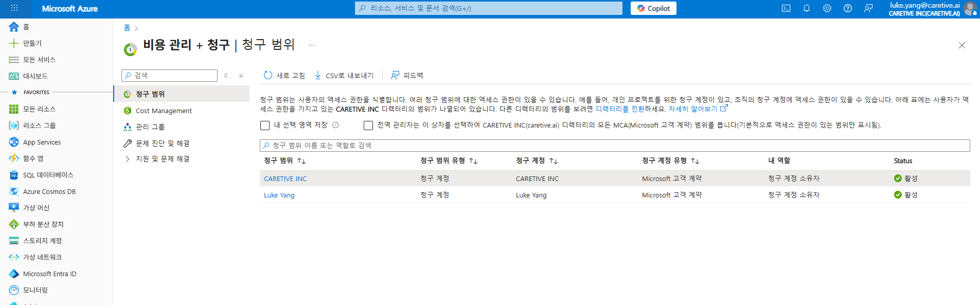Open the Azure portal waffle menu

pyautogui.click(x=14, y=8)
